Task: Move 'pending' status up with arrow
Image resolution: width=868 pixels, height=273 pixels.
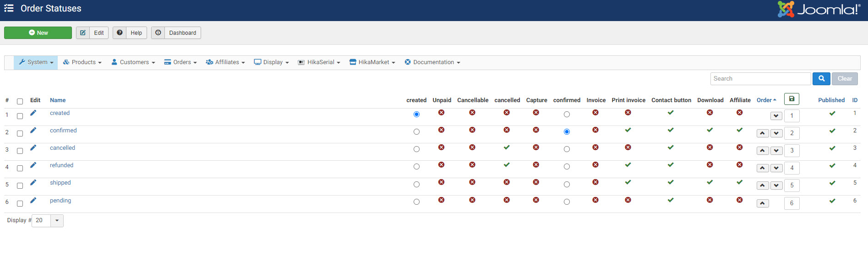Action: click(x=763, y=203)
